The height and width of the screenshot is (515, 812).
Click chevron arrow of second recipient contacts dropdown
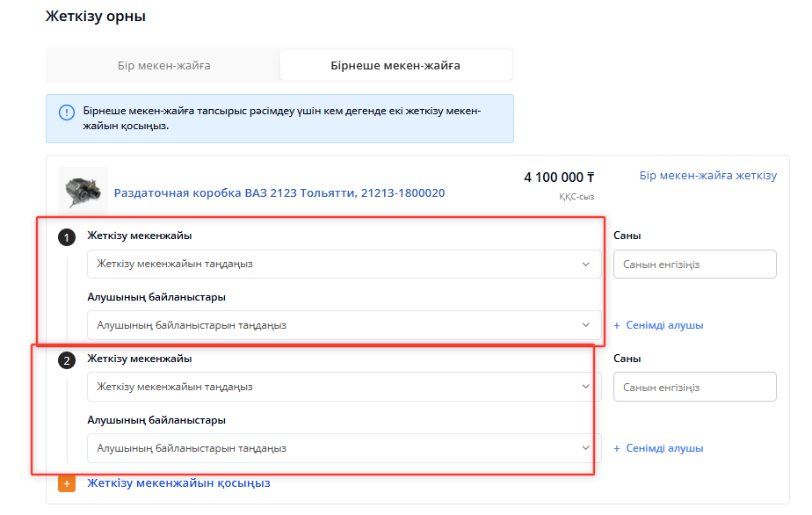click(x=586, y=448)
